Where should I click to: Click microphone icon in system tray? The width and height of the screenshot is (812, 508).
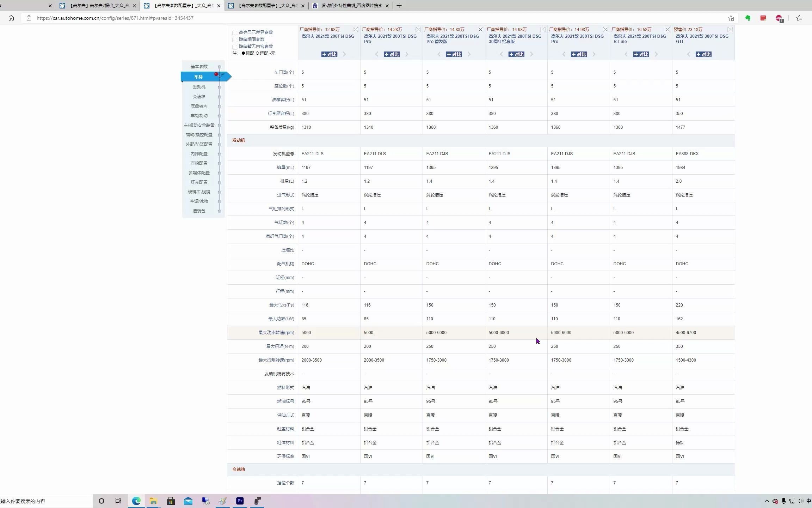pyautogui.click(x=783, y=501)
